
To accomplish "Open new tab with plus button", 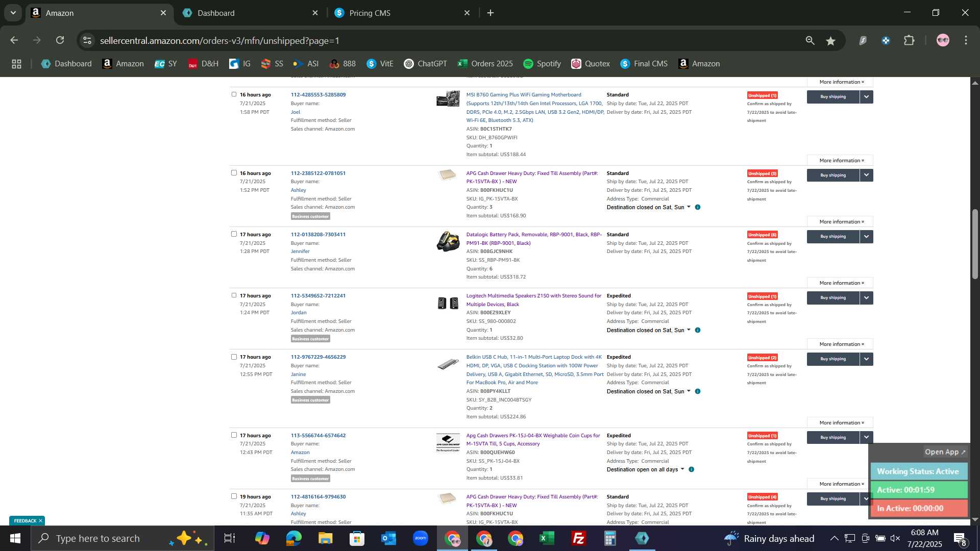I will (x=491, y=13).
